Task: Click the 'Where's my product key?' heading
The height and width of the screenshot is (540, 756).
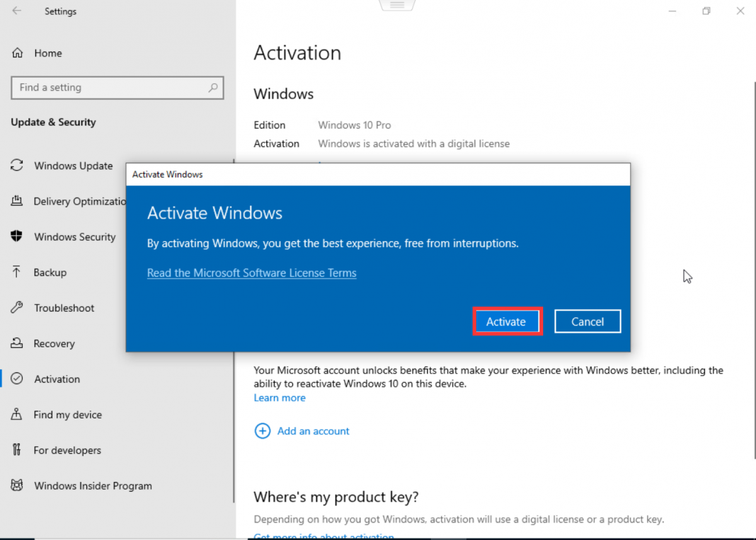Action: [x=336, y=497]
